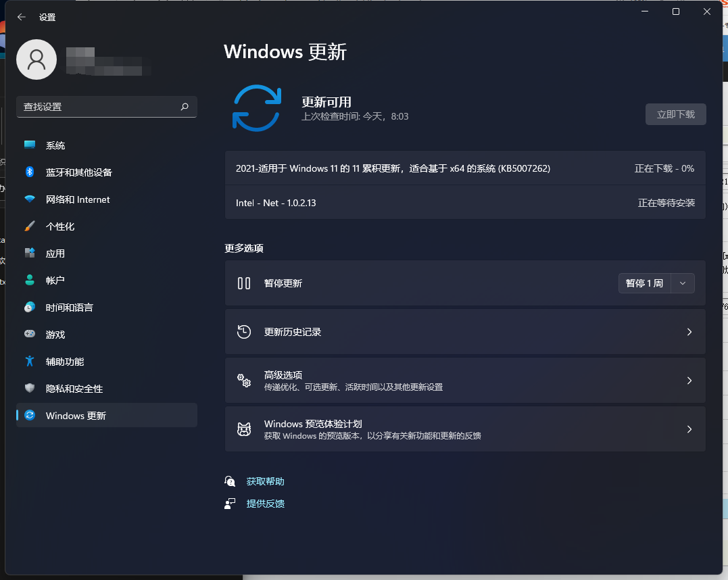Screen dimensions: 728x580
Task: Close the Settings window
Action: 706,11
